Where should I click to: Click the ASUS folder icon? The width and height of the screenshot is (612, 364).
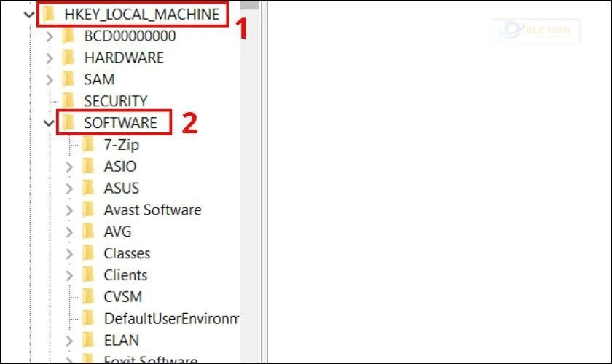(x=88, y=188)
